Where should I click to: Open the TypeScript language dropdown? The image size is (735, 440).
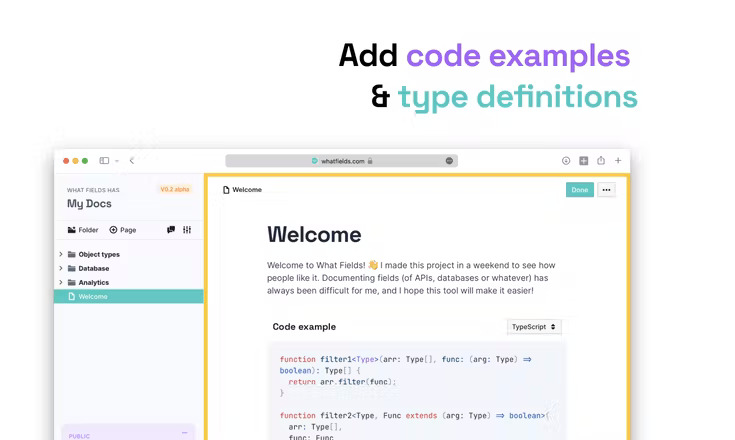point(534,327)
